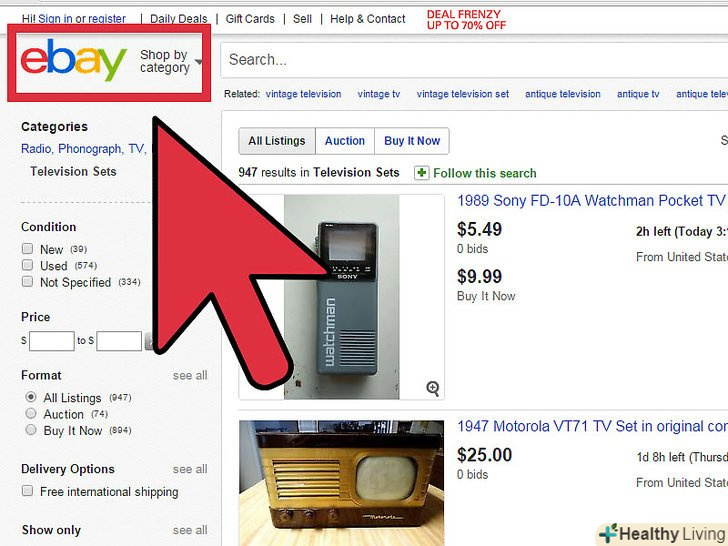Expand see all Delivery Options
Screen dimensions: 728x546
coord(190,469)
